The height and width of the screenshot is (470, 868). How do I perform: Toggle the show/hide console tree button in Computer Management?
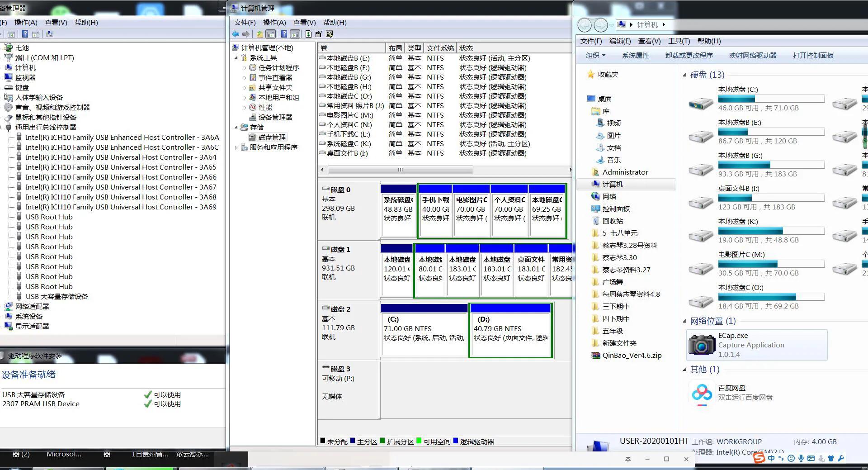coord(271,34)
